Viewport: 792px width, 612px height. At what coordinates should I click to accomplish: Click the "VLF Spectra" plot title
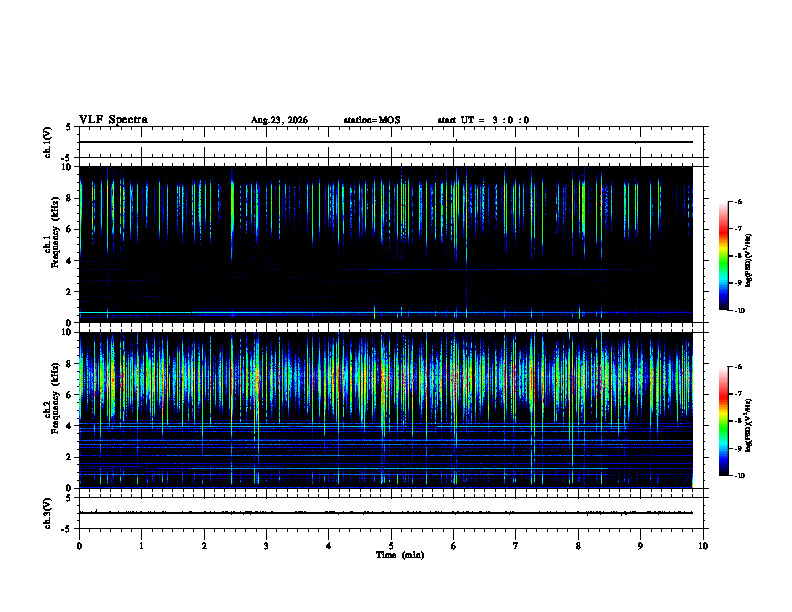(x=113, y=120)
